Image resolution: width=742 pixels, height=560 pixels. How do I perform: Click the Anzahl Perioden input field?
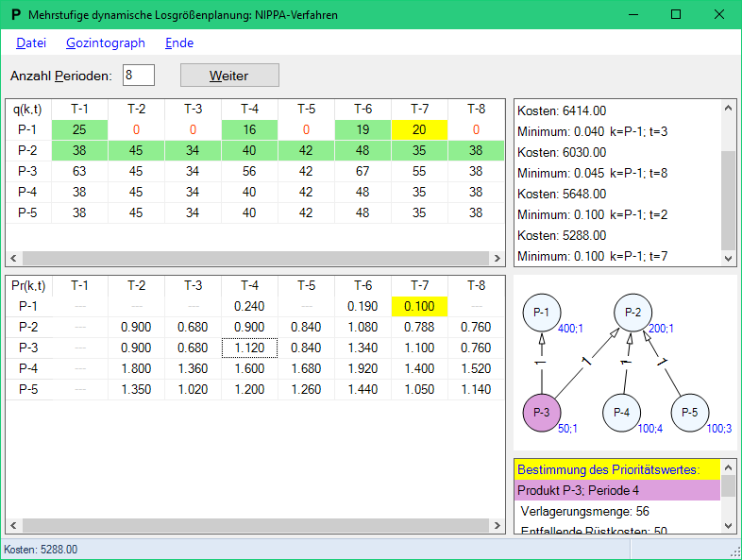(x=138, y=75)
